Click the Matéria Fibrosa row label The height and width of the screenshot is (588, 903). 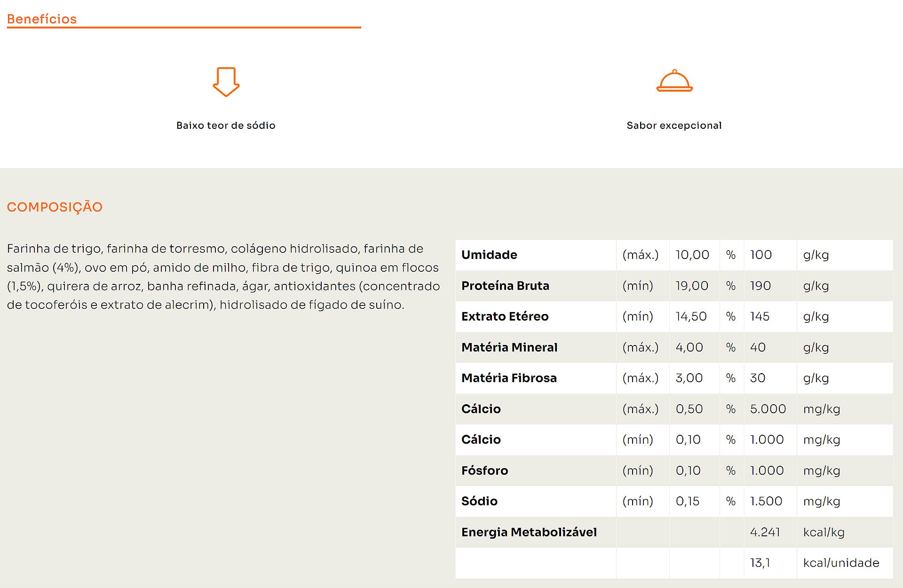(x=509, y=378)
